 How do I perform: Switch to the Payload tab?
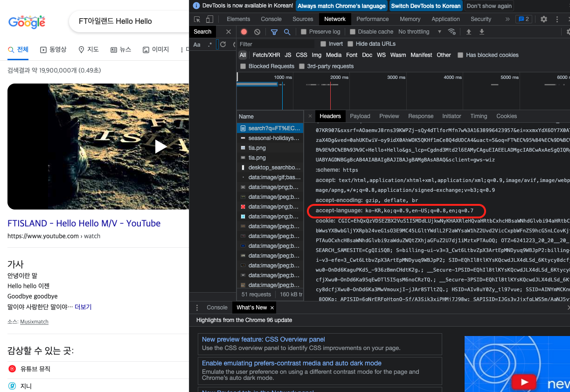pos(360,116)
